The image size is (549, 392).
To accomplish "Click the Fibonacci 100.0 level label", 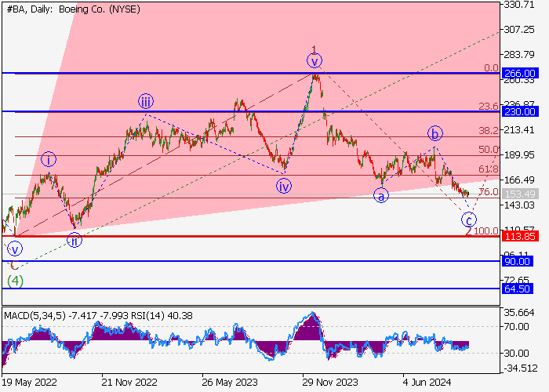I will (x=486, y=230).
